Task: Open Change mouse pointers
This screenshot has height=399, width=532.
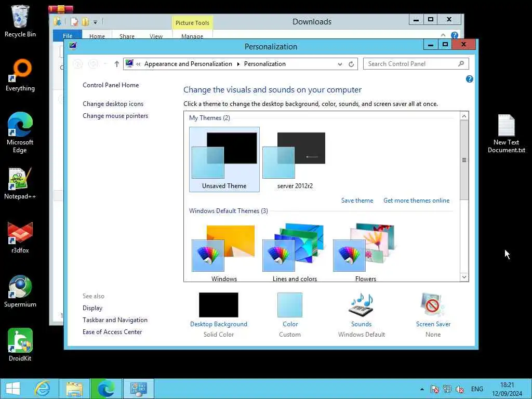Action: pos(115,116)
